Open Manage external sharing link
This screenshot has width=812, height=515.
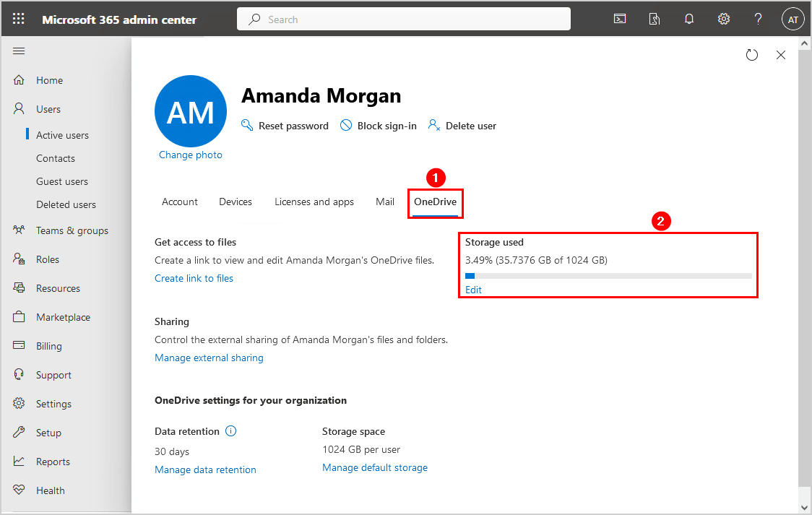209,358
